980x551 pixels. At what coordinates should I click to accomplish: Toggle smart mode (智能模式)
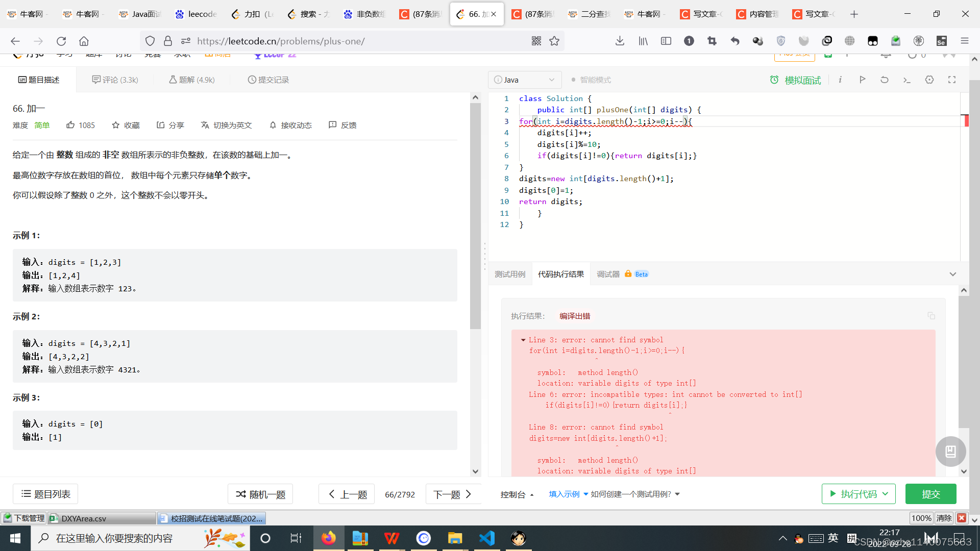pyautogui.click(x=591, y=80)
